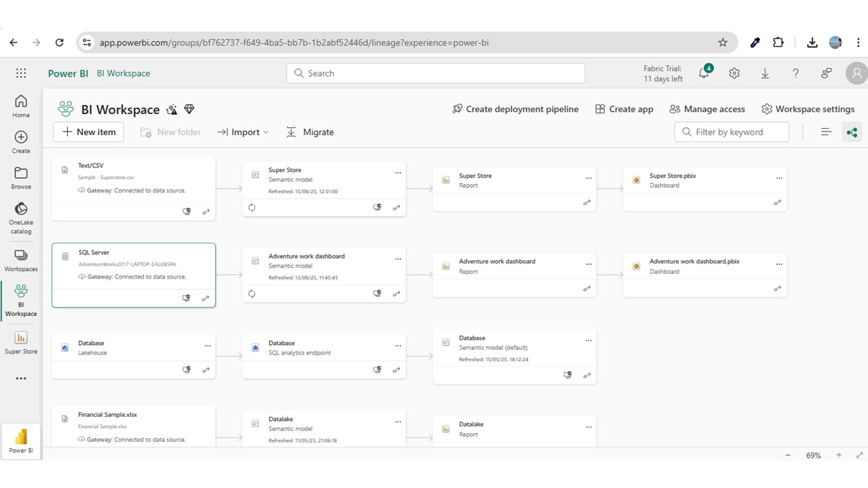Show lineage for Super Store report card

coord(587,203)
